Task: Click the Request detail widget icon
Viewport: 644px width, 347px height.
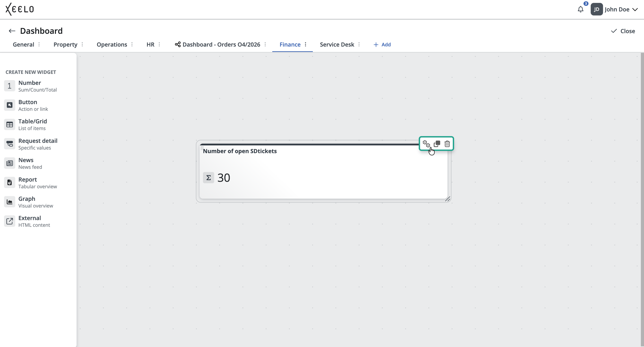Action: tap(9, 144)
